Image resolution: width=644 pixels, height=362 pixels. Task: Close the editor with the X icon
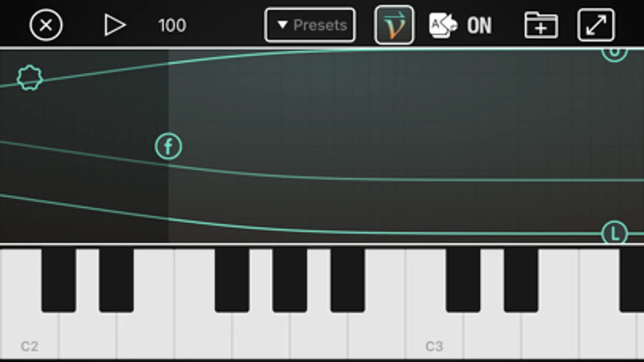click(46, 25)
